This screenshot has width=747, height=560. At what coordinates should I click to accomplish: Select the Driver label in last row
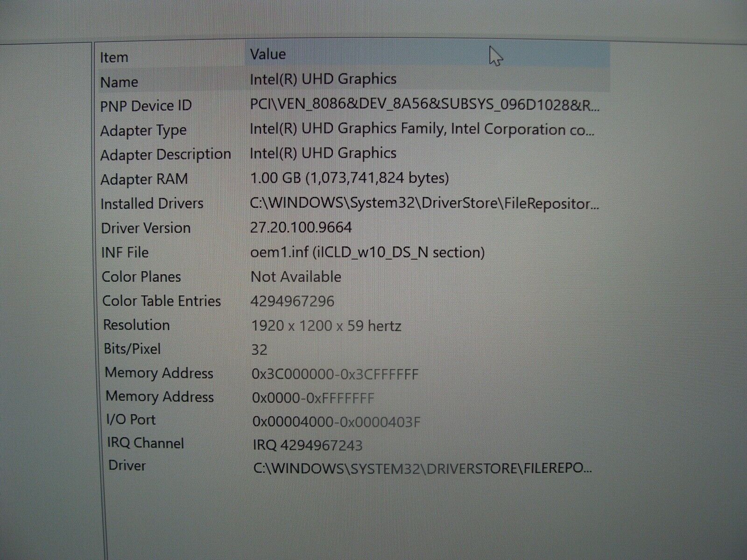(x=127, y=465)
